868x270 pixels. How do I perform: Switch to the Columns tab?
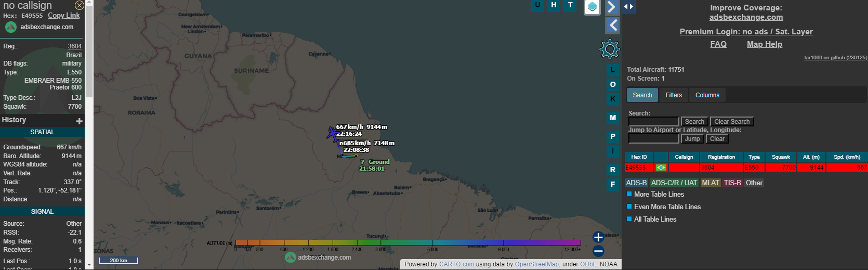point(707,95)
